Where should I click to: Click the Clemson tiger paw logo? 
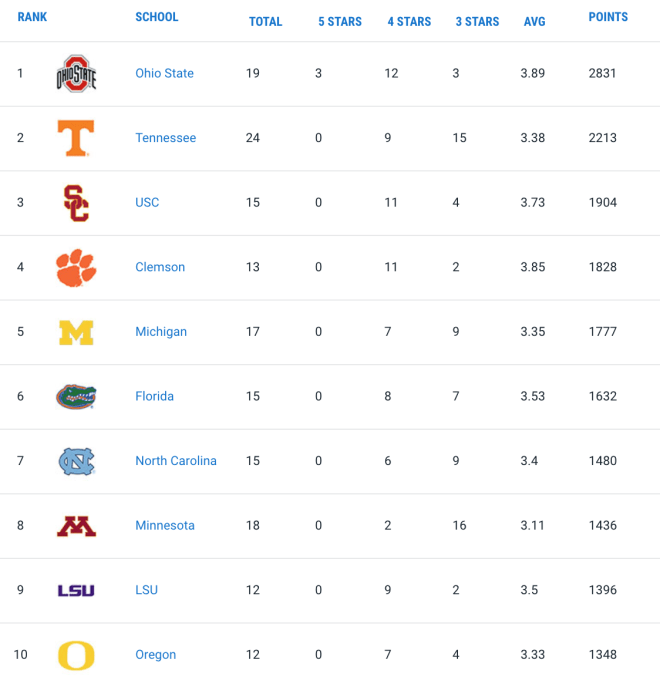[x=76, y=268]
